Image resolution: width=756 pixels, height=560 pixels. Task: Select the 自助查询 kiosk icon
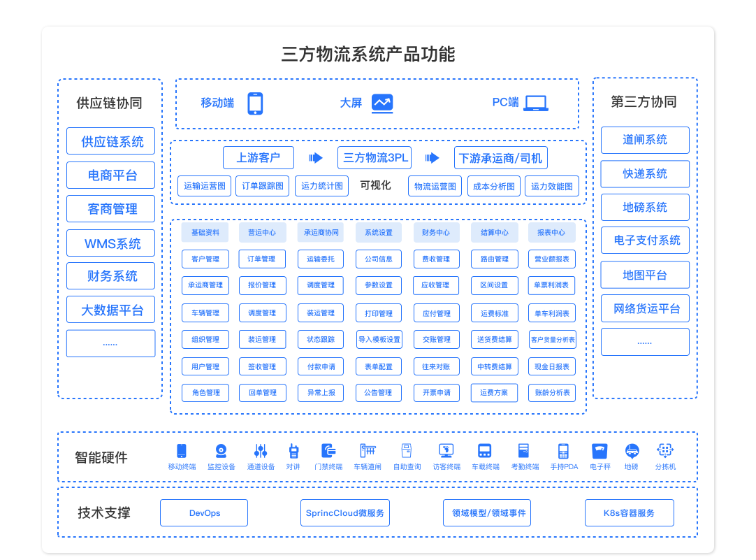(x=407, y=450)
